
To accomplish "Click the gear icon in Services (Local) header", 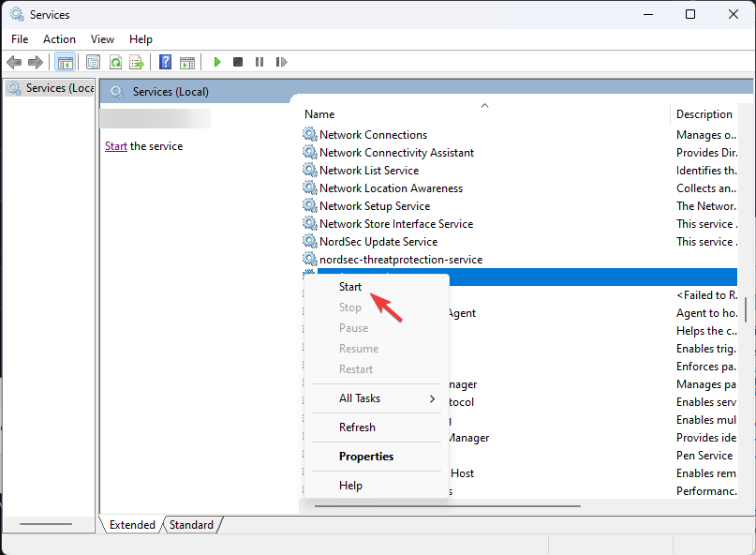I will tap(117, 92).
